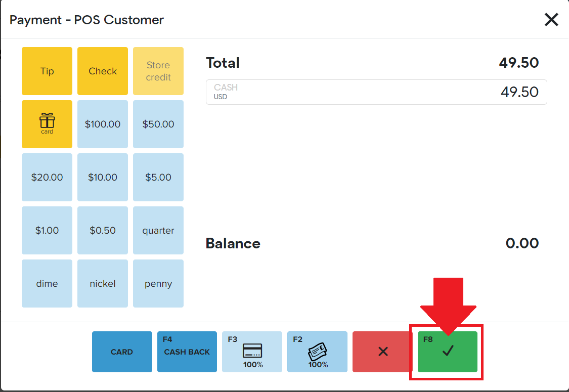Viewport: 569px width, 392px height.
Task: Choose the F4 CASH BACK button
Action: tap(187, 352)
